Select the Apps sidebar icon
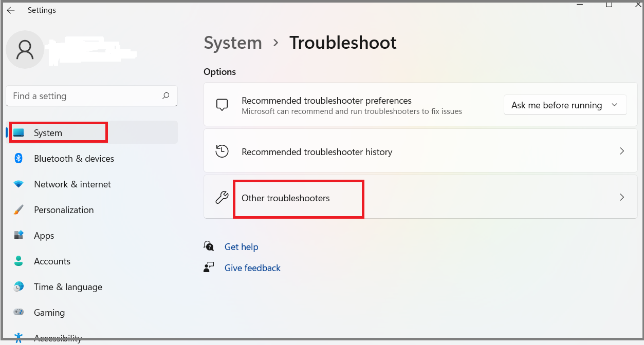The width and height of the screenshot is (644, 345). point(20,235)
